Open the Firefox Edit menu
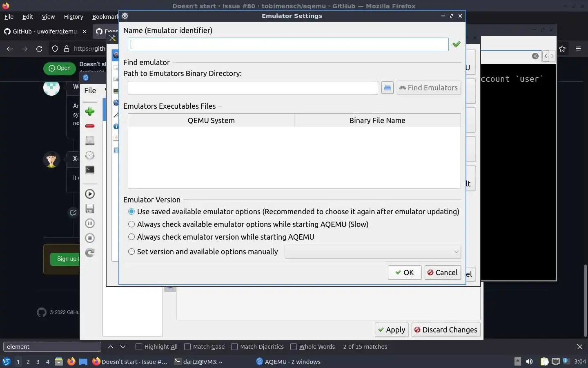 (x=28, y=17)
